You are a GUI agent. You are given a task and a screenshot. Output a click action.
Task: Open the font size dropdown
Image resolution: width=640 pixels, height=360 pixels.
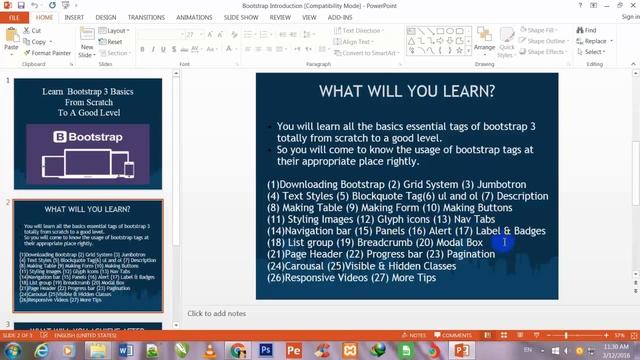pos(201,35)
